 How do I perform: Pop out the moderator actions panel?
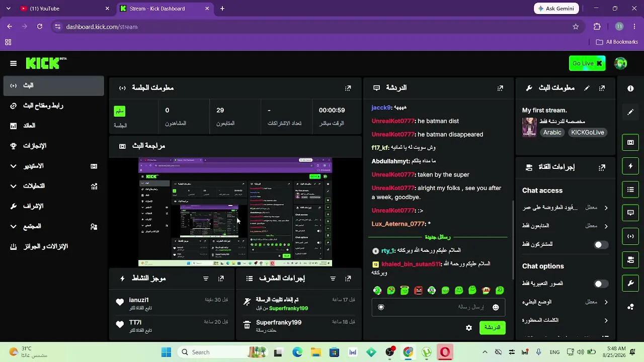point(348,279)
